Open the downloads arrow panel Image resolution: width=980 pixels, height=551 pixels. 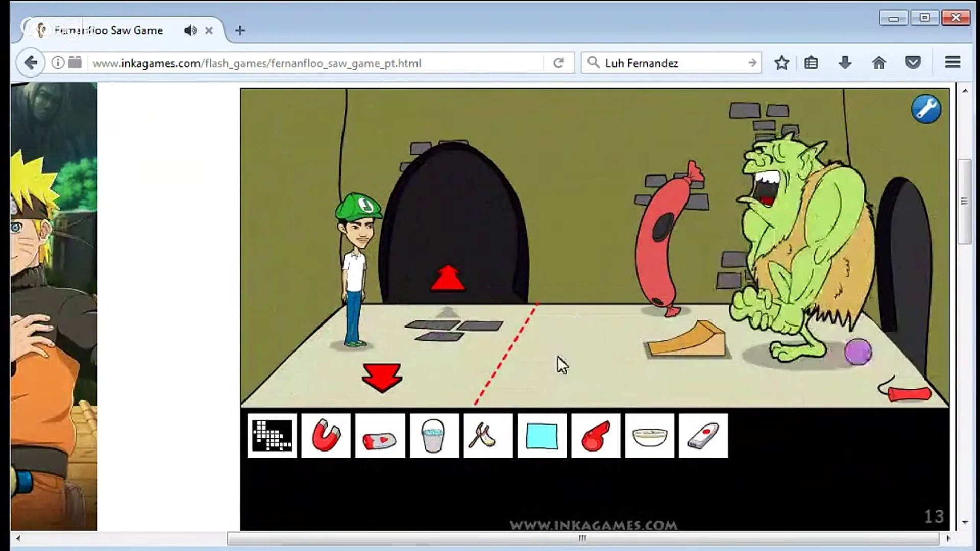(845, 63)
